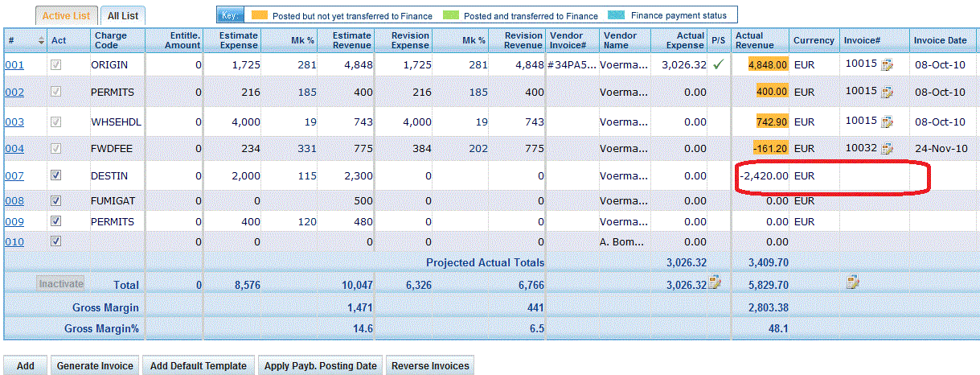Click Projected Actual Totals label
Screen dimensions: 980x375
(485, 262)
